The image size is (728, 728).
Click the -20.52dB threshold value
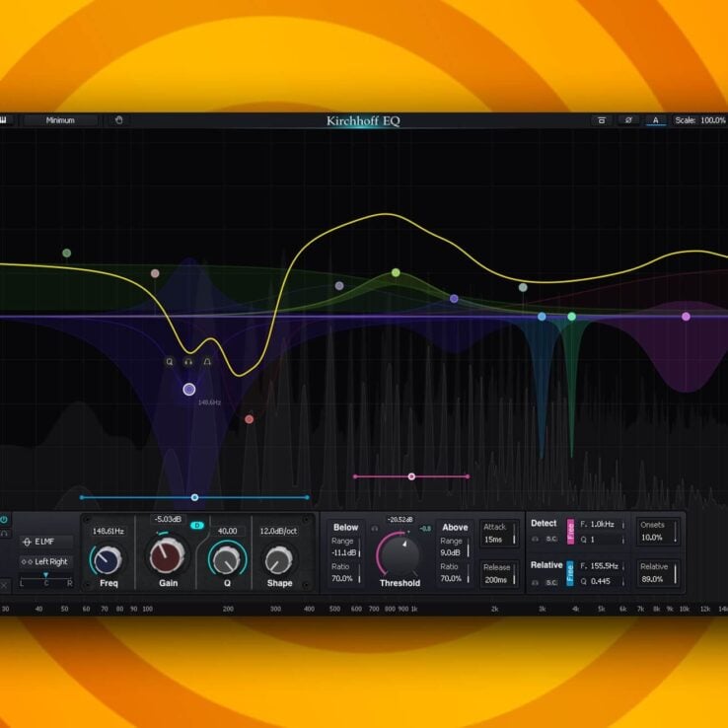coord(400,520)
